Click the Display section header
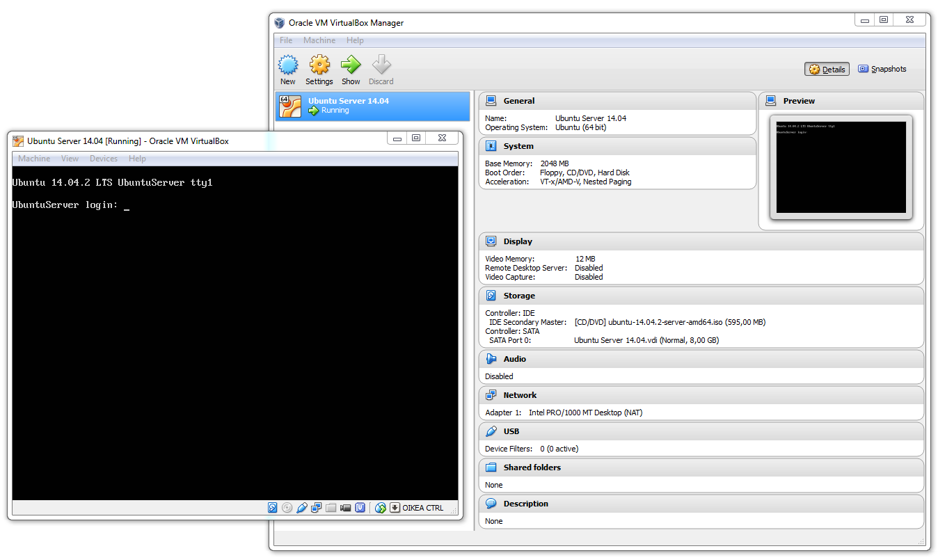This screenshot has width=938, height=560. tap(701, 241)
